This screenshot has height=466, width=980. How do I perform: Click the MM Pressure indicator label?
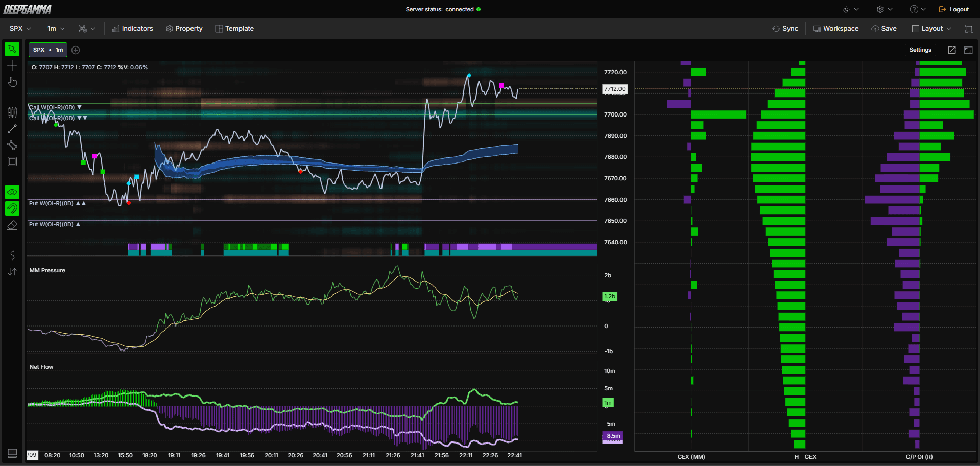click(47, 270)
